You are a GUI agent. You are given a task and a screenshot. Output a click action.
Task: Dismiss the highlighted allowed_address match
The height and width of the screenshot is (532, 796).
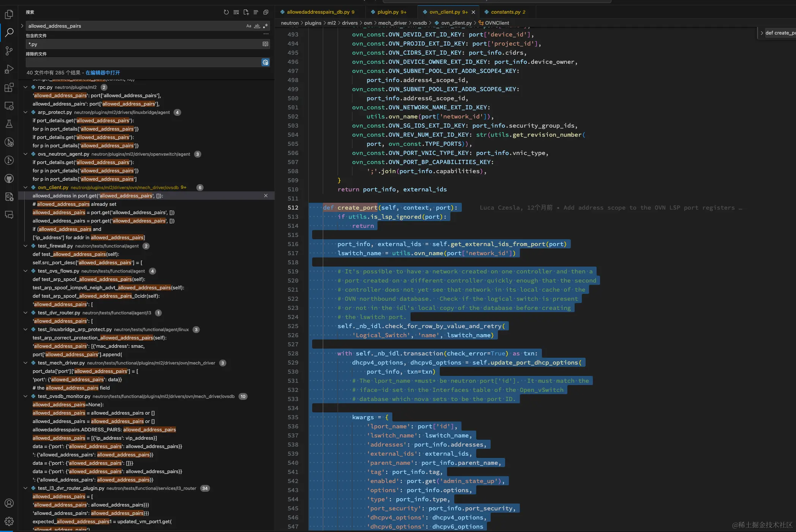266,196
